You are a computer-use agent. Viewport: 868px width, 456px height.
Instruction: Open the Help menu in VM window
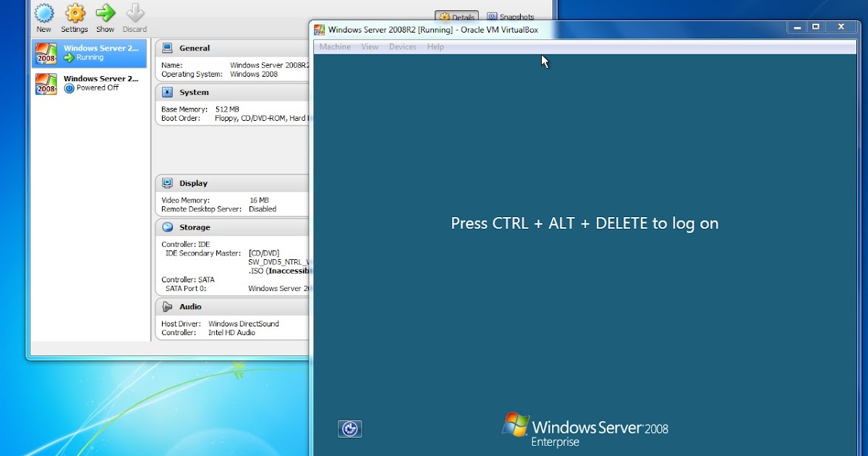pos(435,46)
